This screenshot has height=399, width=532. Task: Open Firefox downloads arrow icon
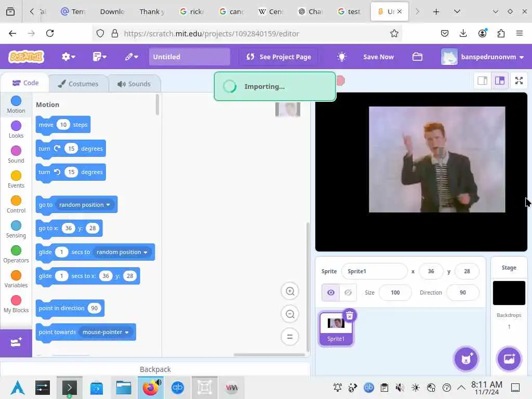pos(463,33)
